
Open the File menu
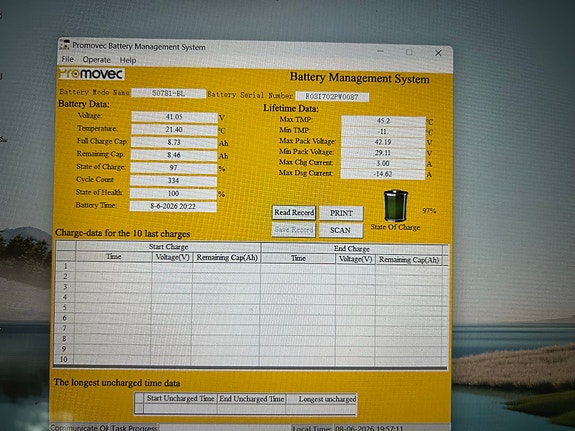click(67, 59)
